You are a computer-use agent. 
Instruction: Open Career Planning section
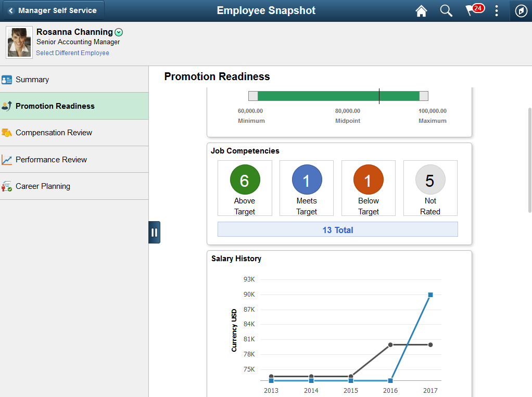(74, 186)
